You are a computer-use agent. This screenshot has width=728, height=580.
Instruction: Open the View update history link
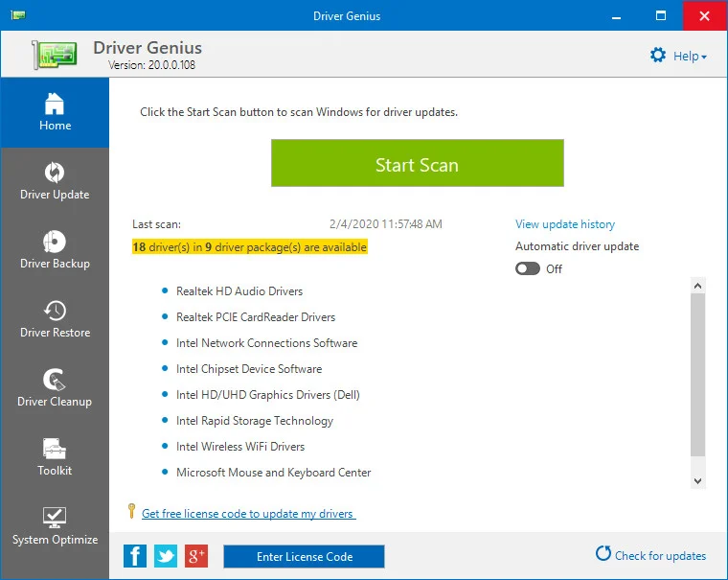point(565,224)
